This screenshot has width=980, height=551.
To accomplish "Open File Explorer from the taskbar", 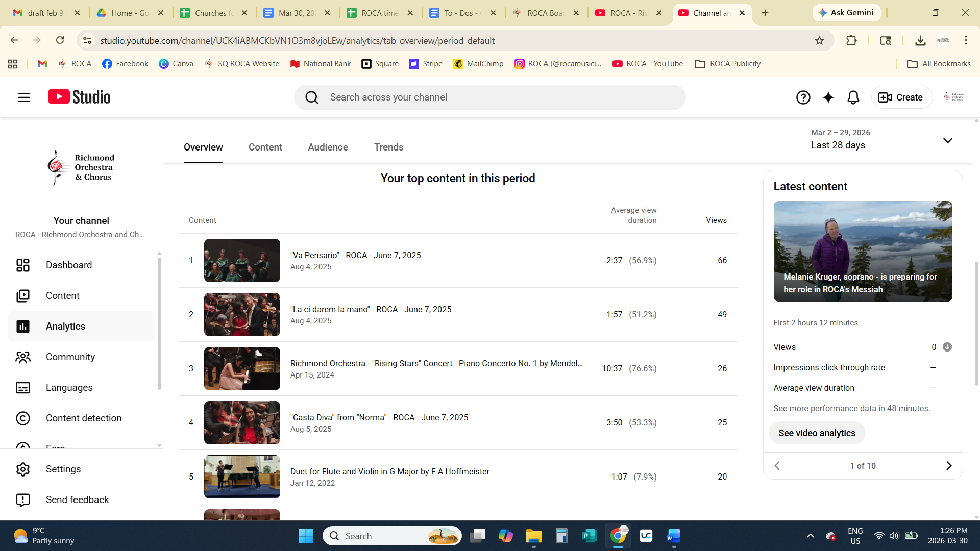I will point(533,536).
